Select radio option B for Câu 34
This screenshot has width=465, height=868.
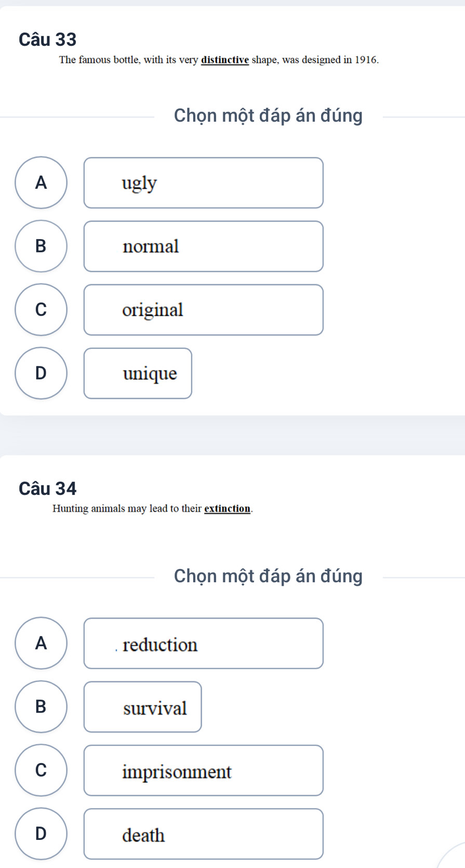[41, 707]
